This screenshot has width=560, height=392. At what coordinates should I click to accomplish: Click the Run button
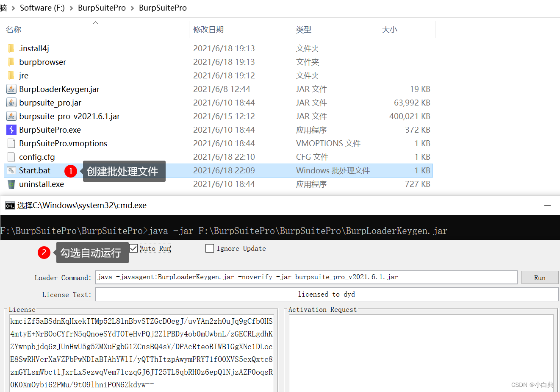point(540,278)
